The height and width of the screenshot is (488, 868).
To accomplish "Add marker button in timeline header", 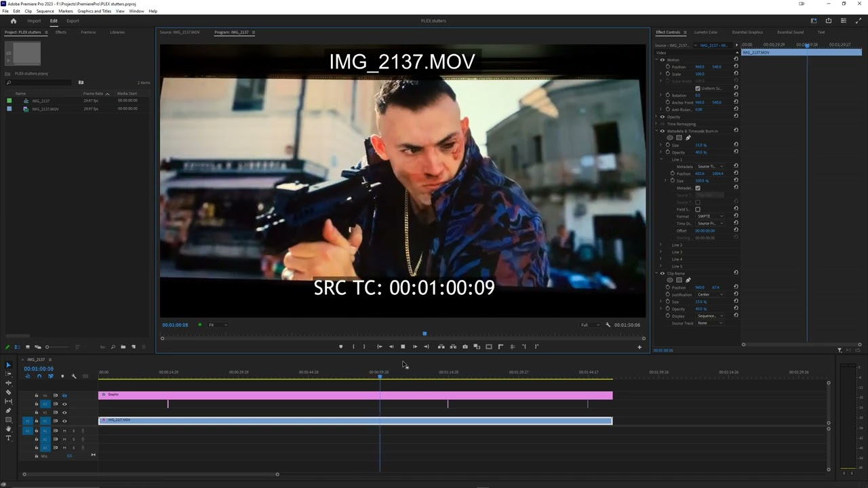I will coord(62,376).
